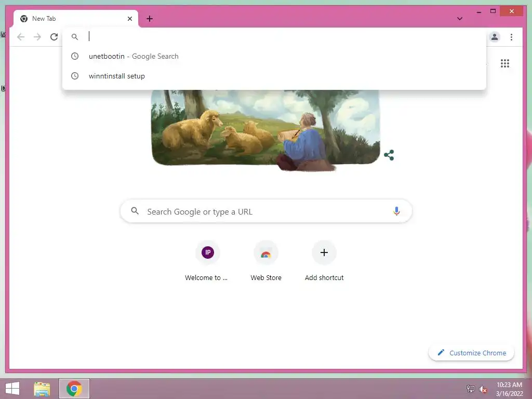Screen dimensions: 532x399
Task: Click the network icon in the system tray
Action: [471, 389]
